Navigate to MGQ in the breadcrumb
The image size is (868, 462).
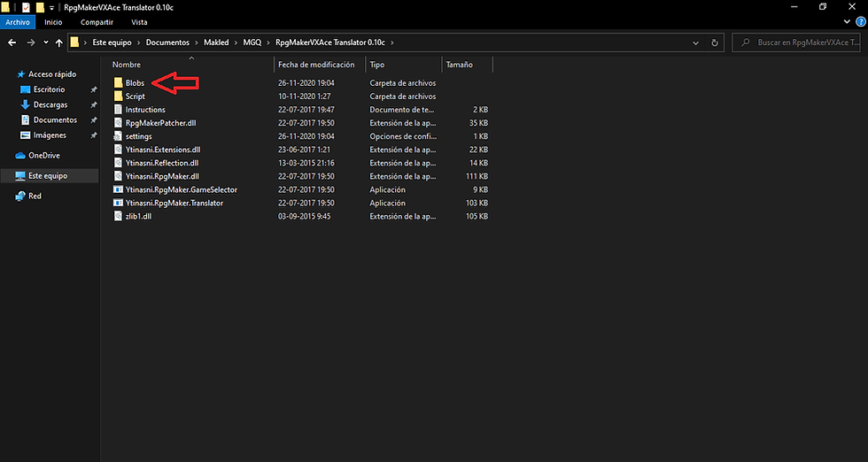(252, 42)
